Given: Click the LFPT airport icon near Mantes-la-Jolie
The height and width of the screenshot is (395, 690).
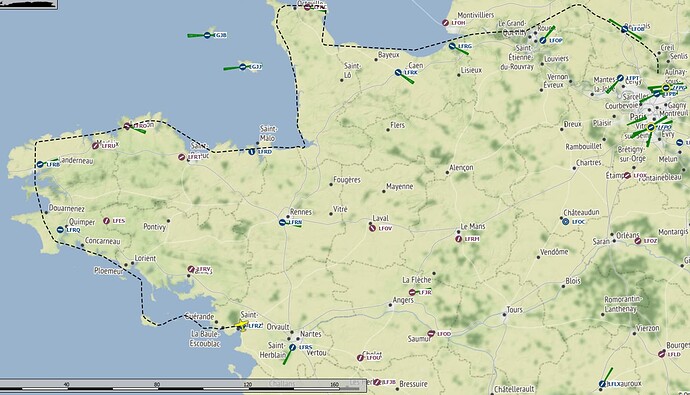Looking at the screenshot, I should pos(620,78).
